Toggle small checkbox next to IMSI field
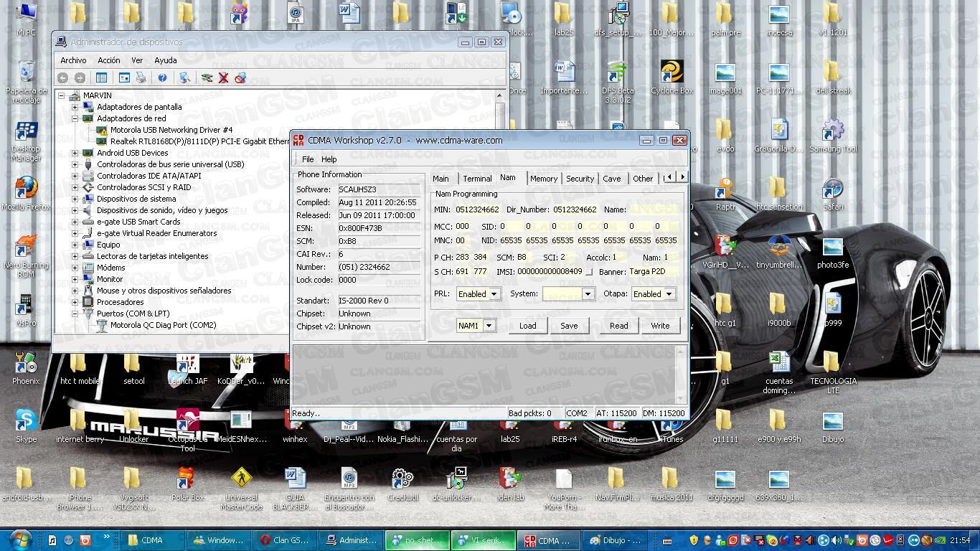This screenshot has width=980, height=551. point(589,272)
